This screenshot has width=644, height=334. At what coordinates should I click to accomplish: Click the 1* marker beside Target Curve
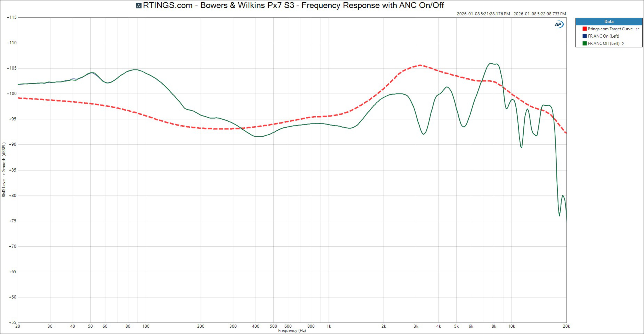coord(637,29)
